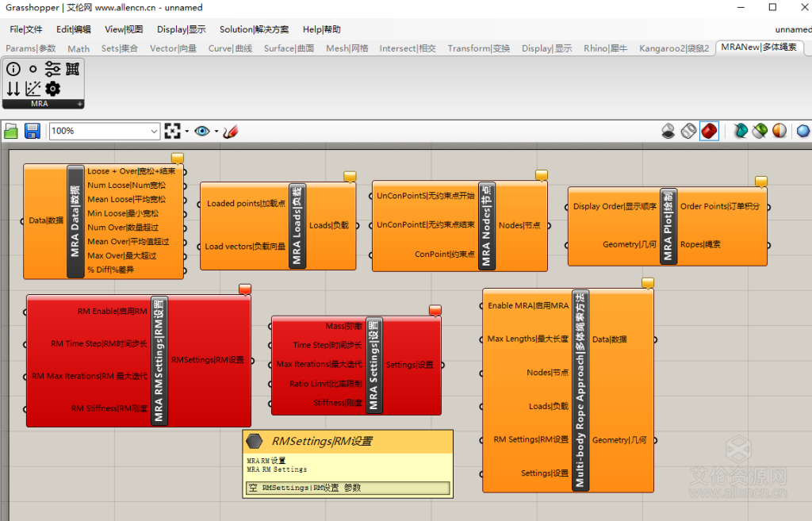Select the MRA Nodes component name bar

[486, 226]
